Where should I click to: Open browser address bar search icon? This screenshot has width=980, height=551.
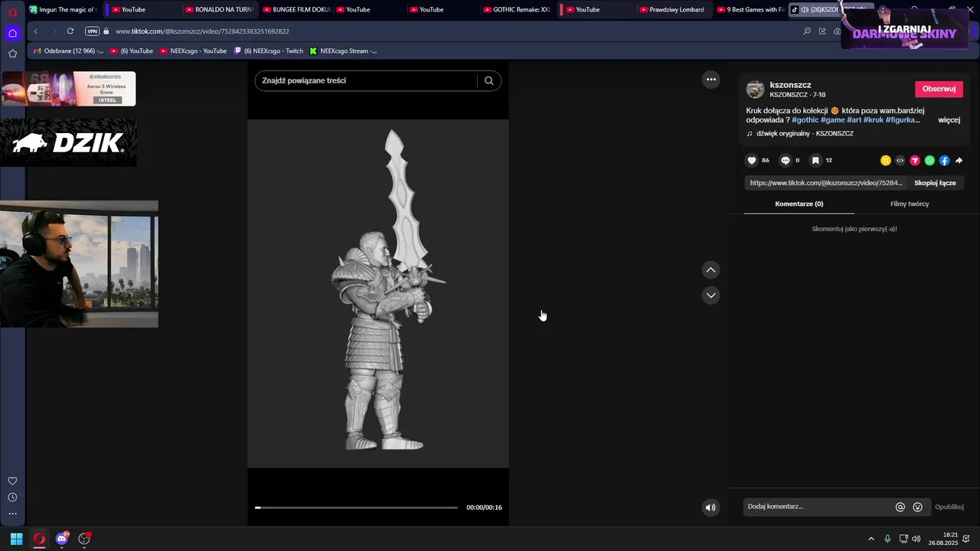tap(807, 31)
